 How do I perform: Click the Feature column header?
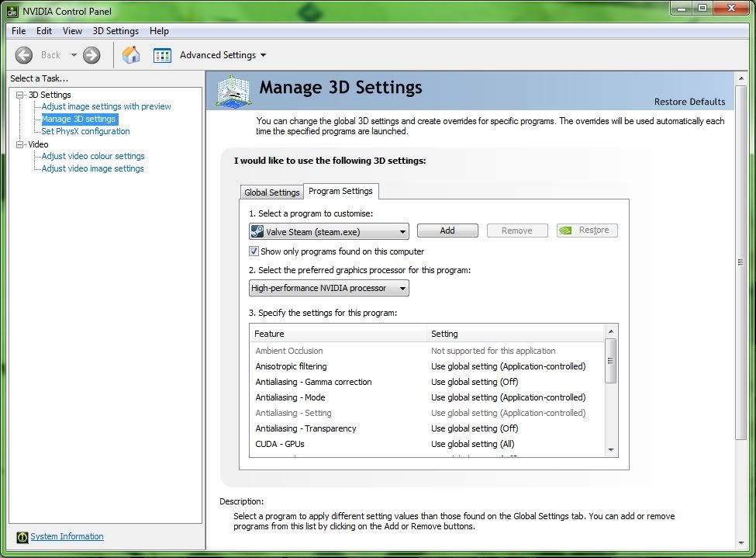tap(338, 334)
